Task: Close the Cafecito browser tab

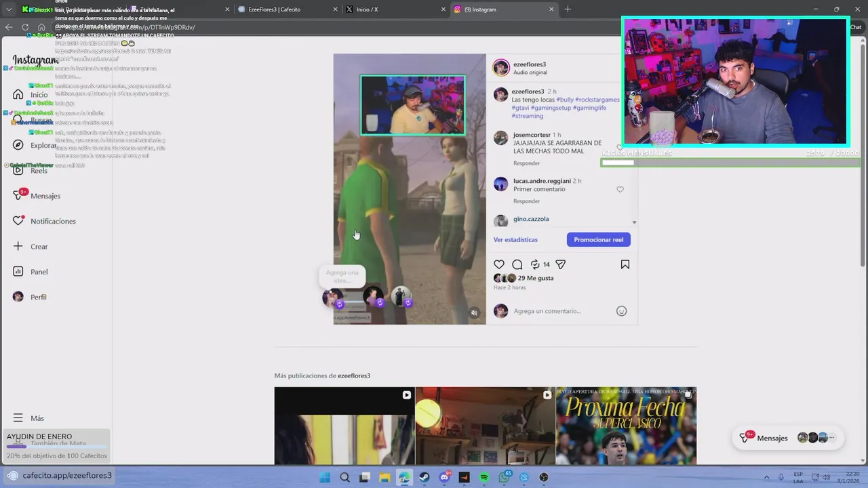Action: click(334, 9)
